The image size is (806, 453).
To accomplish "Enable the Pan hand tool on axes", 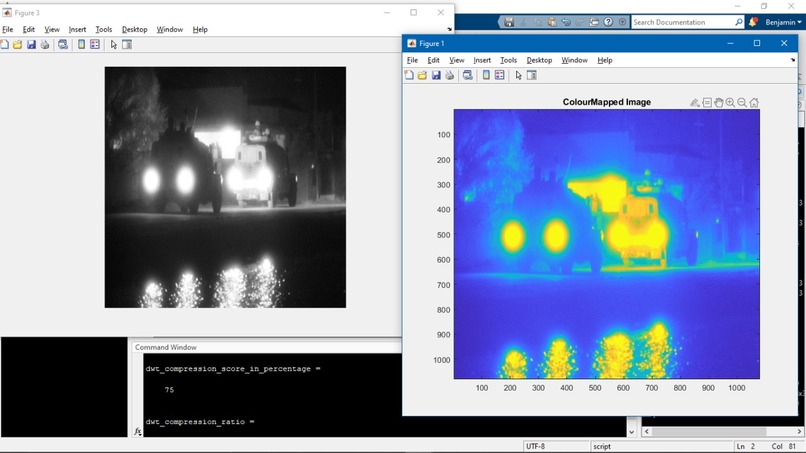I will tap(719, 103).
